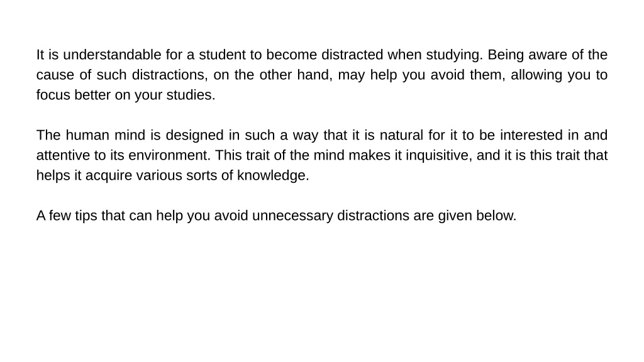Click the word "allowing" in the first paragraph

[536, 75]
